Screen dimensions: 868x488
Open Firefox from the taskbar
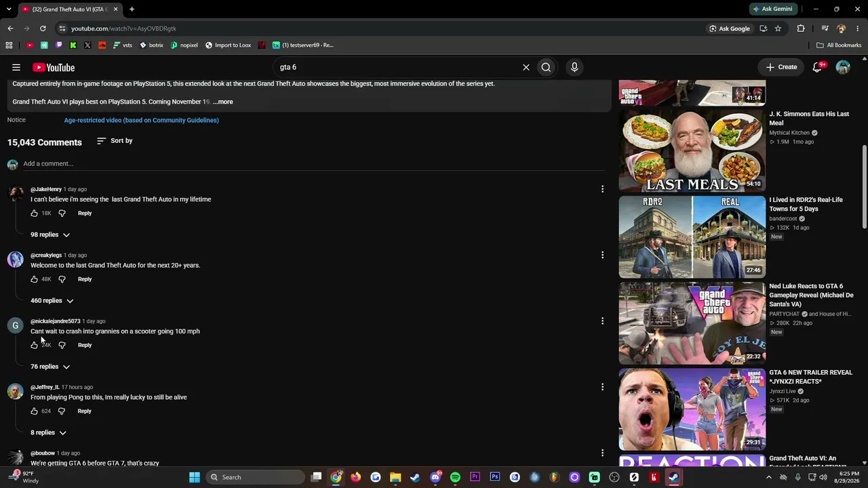(356, 477)
